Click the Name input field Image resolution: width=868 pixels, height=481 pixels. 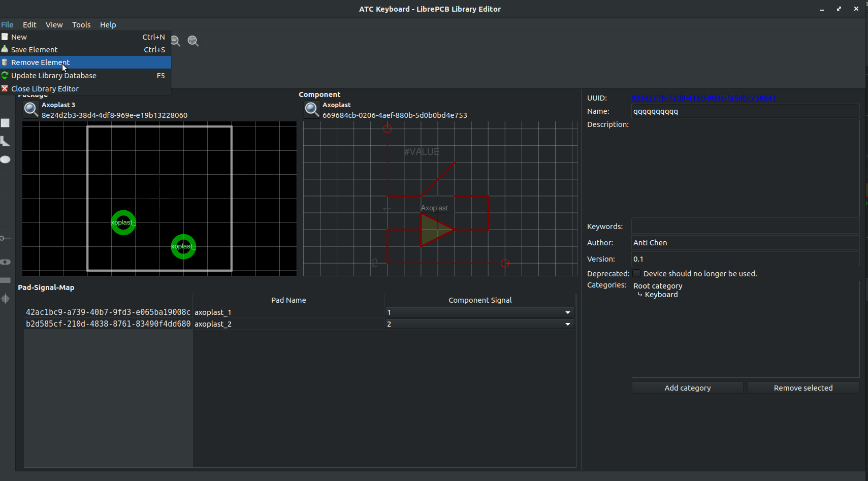745,111
